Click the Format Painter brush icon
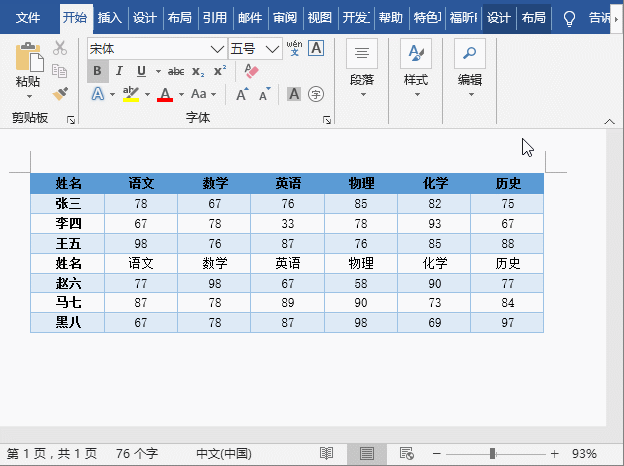 [x=60, y=93]
